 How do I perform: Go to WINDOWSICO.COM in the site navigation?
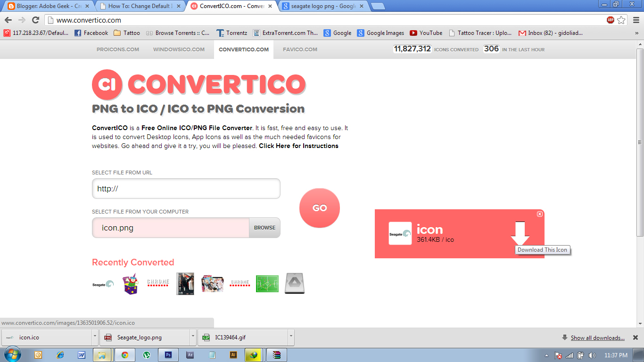pyautogui.click(x=179, y=49)
